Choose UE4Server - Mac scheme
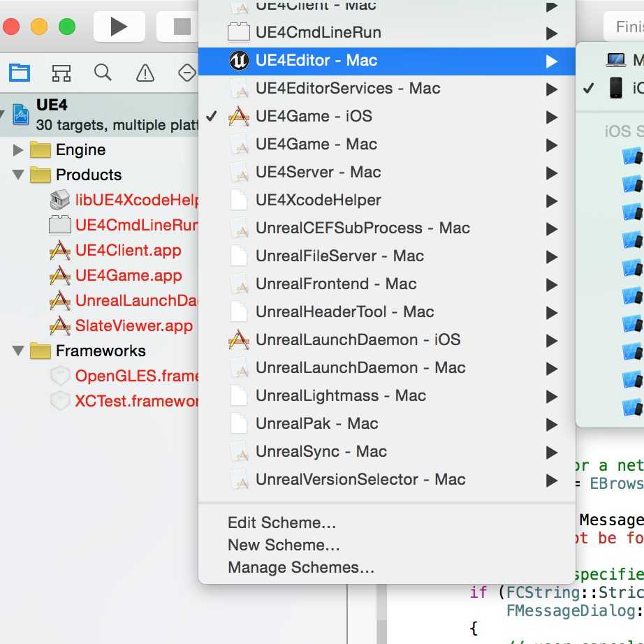This screenshot has width=644, height=644. pyautogui.click(x=386, y=173)
